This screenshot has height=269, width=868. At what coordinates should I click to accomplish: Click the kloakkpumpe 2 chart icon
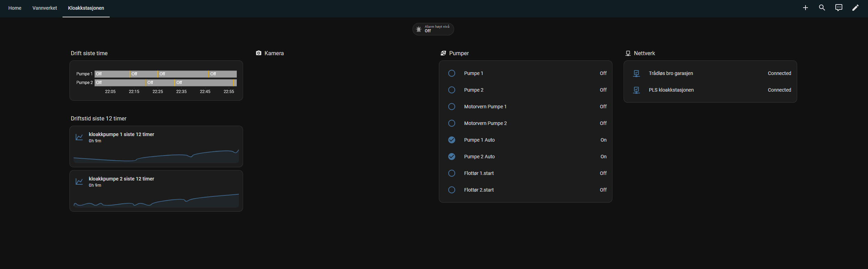[79, 182]
